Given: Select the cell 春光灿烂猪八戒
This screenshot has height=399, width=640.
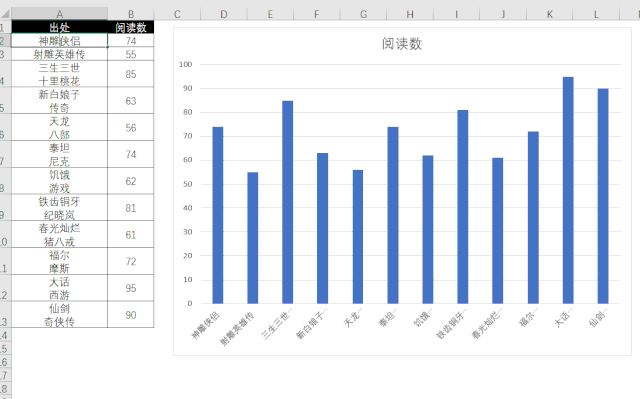Looking at the screenshot, I should coord(59,235).
